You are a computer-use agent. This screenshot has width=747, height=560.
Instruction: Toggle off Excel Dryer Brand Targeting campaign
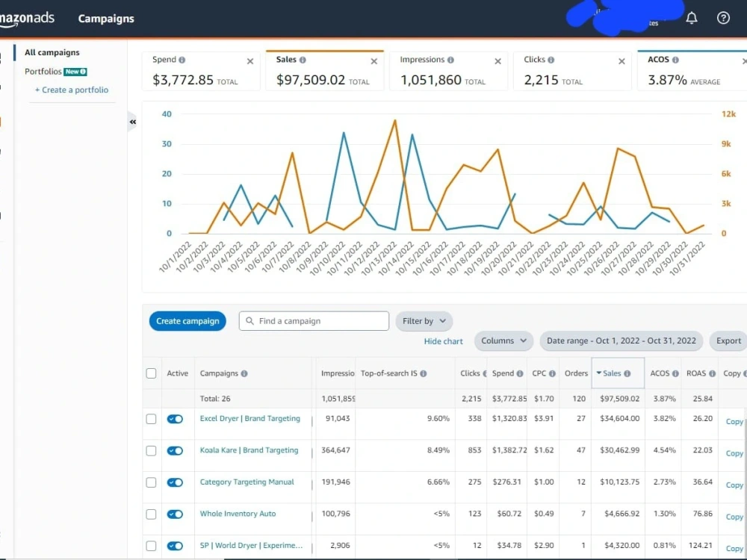(175, 419)
